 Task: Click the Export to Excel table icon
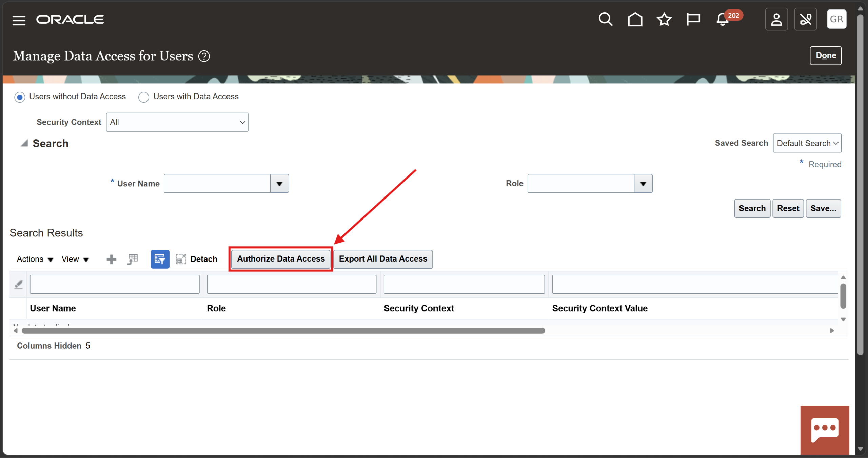coord(133,259)
